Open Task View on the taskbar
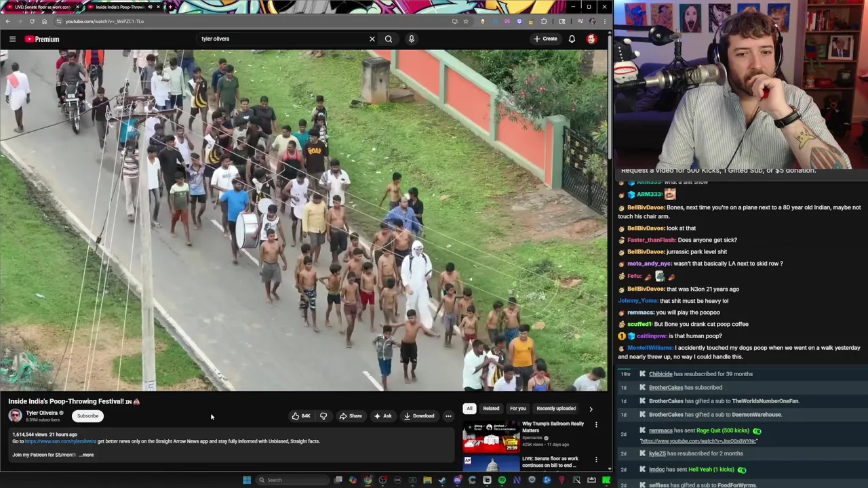 pos(338,480)
